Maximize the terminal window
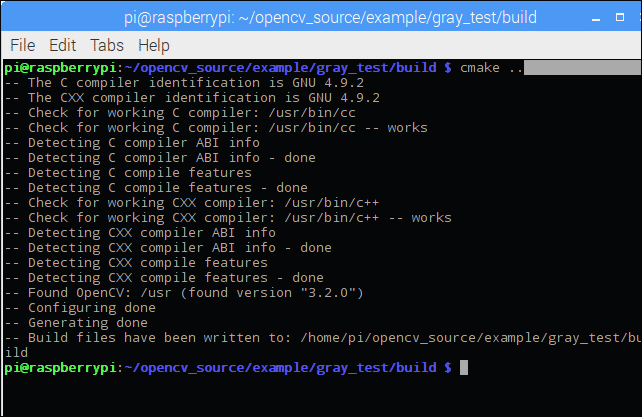Viewport: 642px width, 417px height. tap(619, 17)
